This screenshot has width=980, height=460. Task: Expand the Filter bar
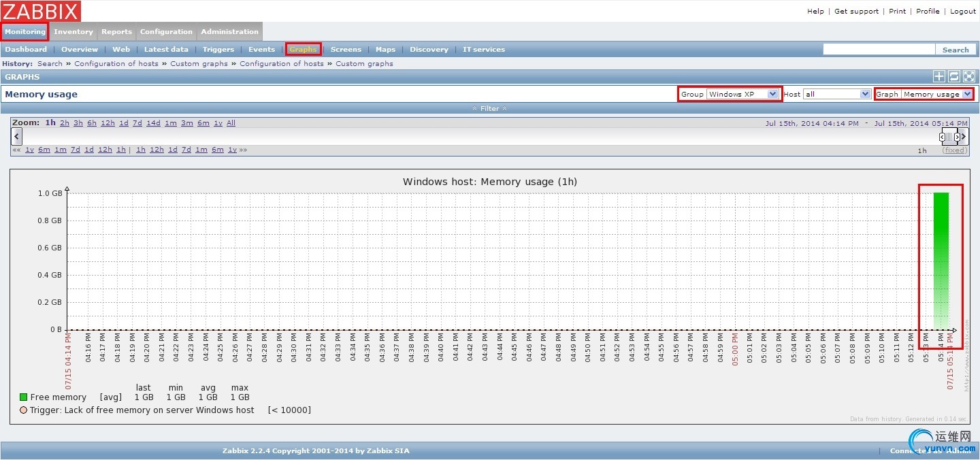[x=490, y=108]
